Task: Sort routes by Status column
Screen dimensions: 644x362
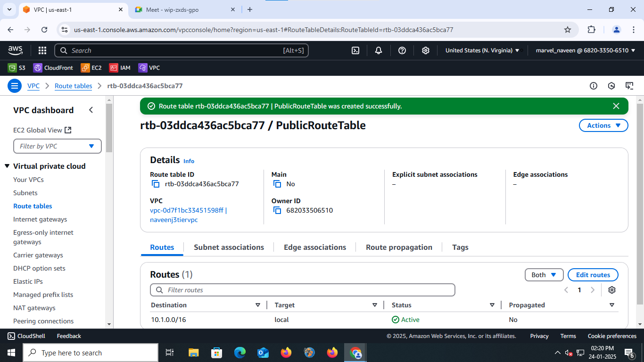Action: [x=492, y=305]
